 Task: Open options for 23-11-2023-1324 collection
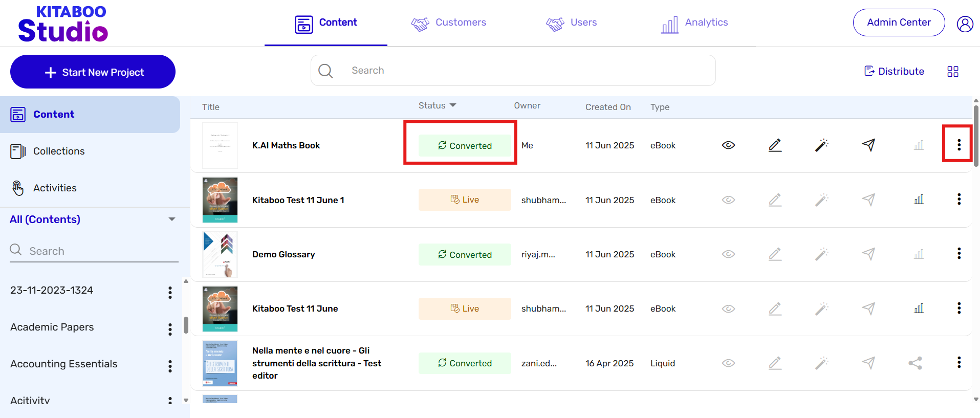coord(170,293)
